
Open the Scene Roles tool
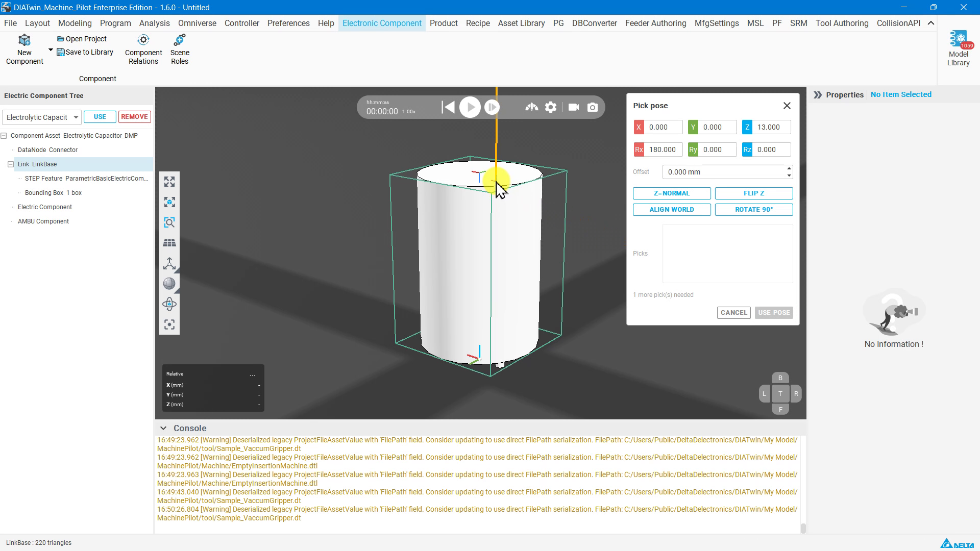(x=180, y=50)
